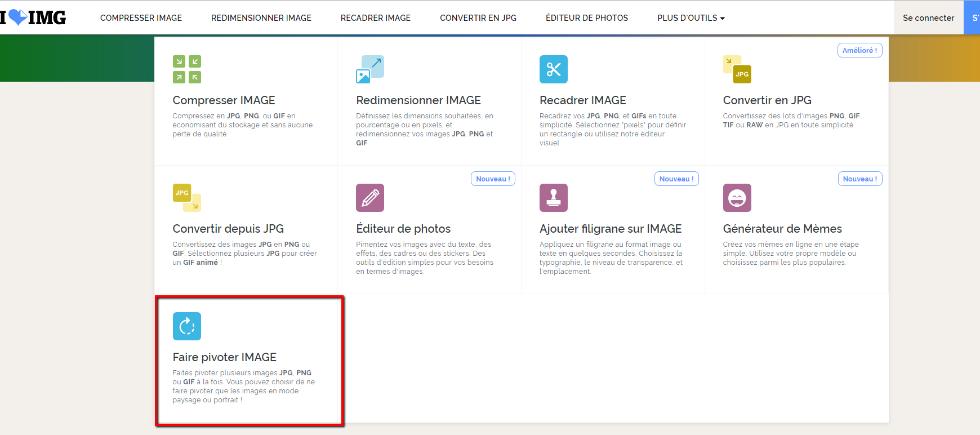Open the iLoveIMG logo home link
The image size is (980, 435).
[x=34, y=17]
